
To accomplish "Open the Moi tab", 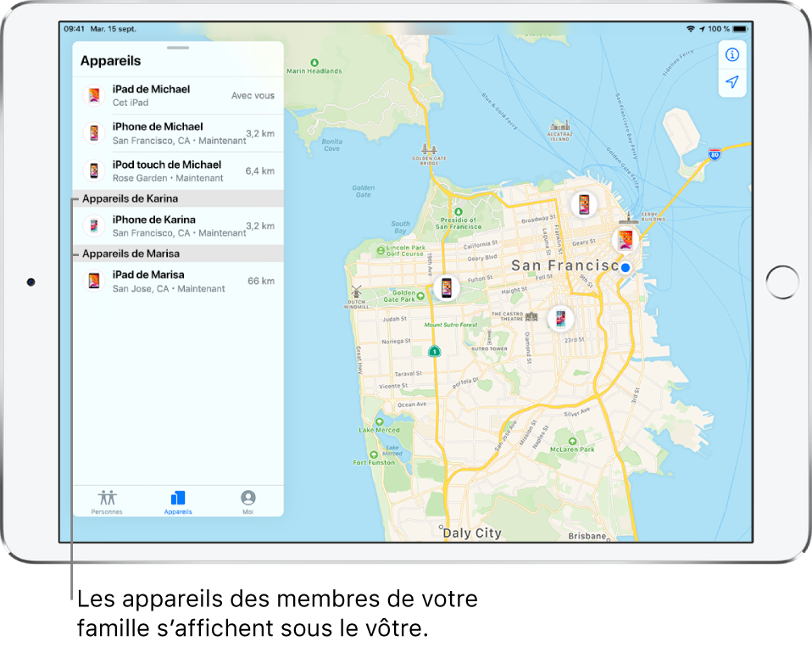I will tap(248, 502).
